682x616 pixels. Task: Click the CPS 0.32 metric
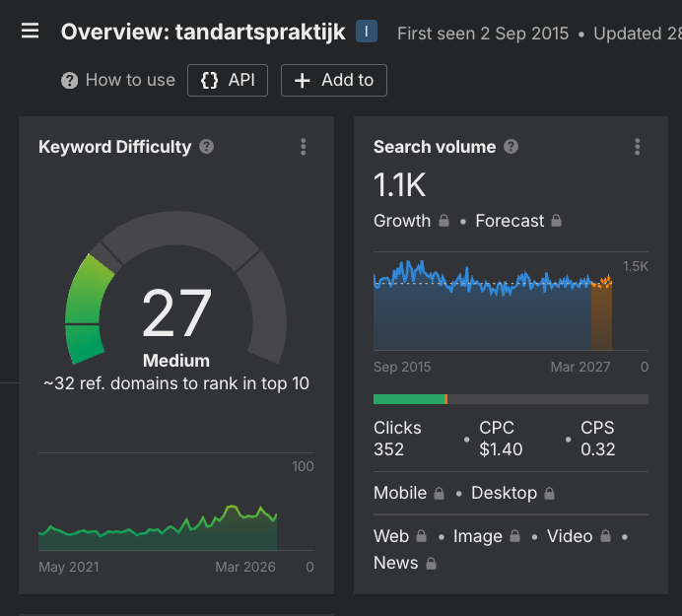click(597, 439)
